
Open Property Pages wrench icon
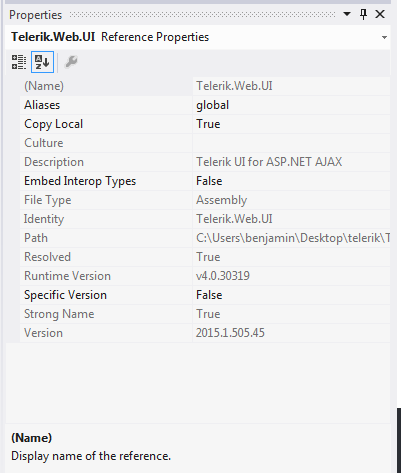(x=71, y=62)
